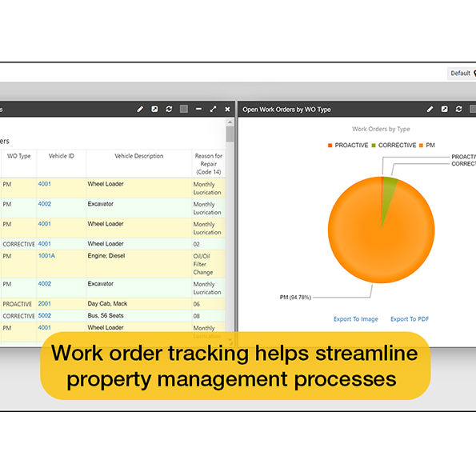The height and width of the screenshot is (476, 476).
Task: Open left panel's pop-out export icon
Action: point(154,109)
